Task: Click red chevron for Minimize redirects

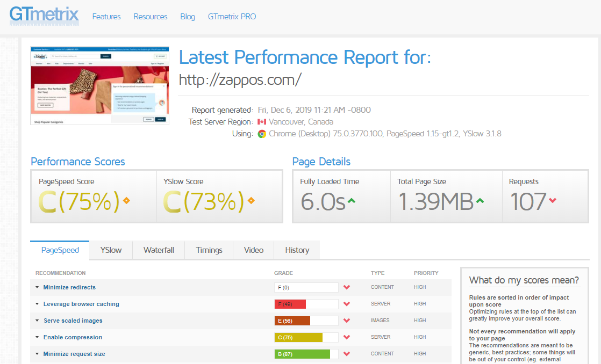Action: point(347,287)
